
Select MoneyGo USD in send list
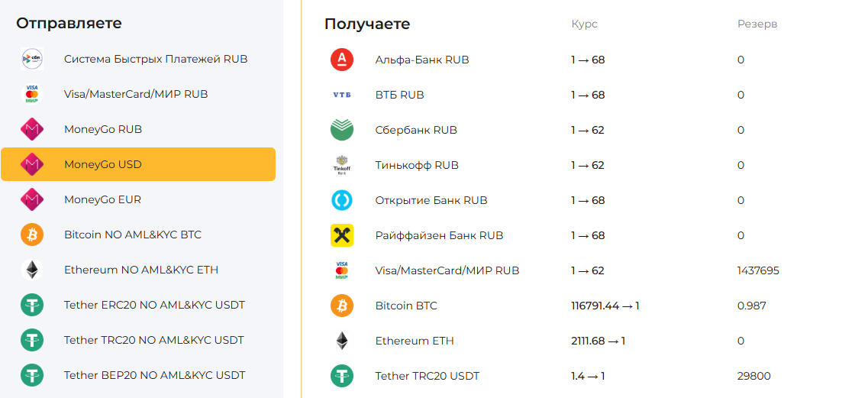(x=103, y=164)
